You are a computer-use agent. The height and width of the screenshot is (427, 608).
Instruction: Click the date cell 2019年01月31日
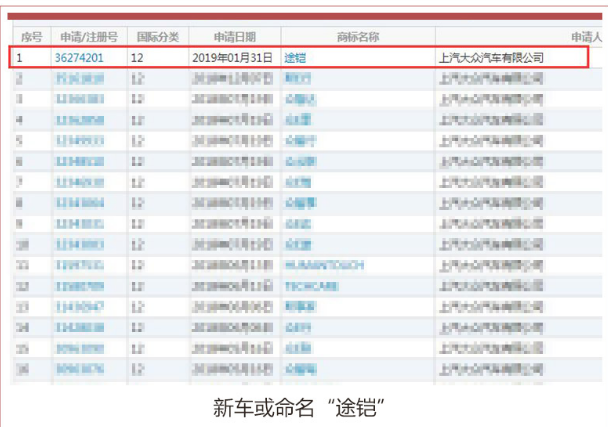(232, 58)
